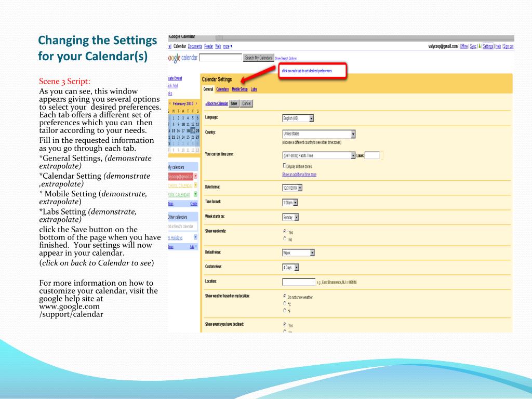Focus the calendar search input field
This screenshot has width=532, height=399.
coord(220,58)
